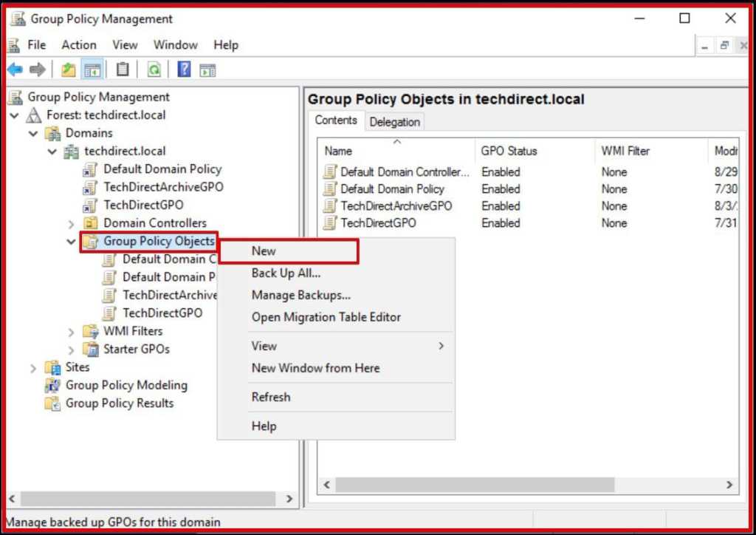Viewport: 756px width, 535px height.
Task: Expand the Domain Controllers node
Action: tap(72, 223)
